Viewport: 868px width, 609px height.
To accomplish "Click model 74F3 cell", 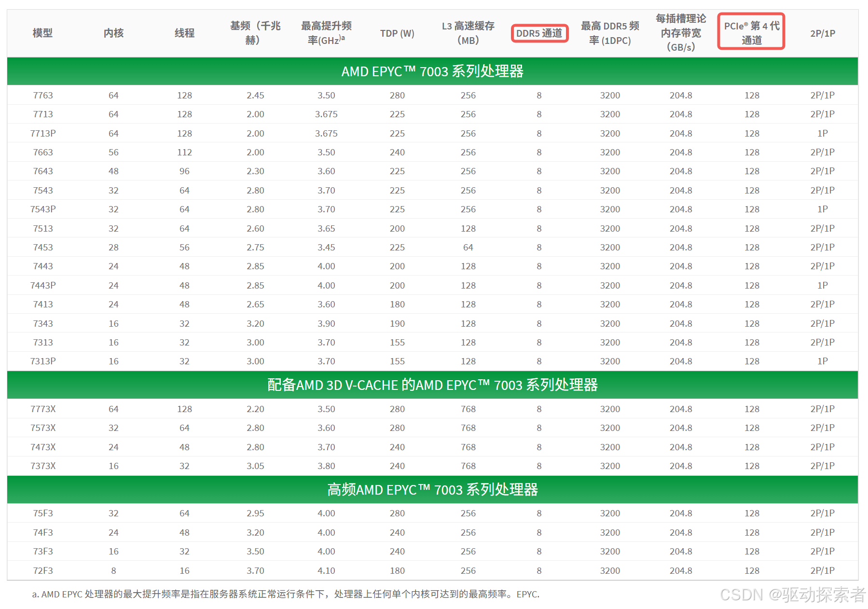I will [x=42, y=533].
